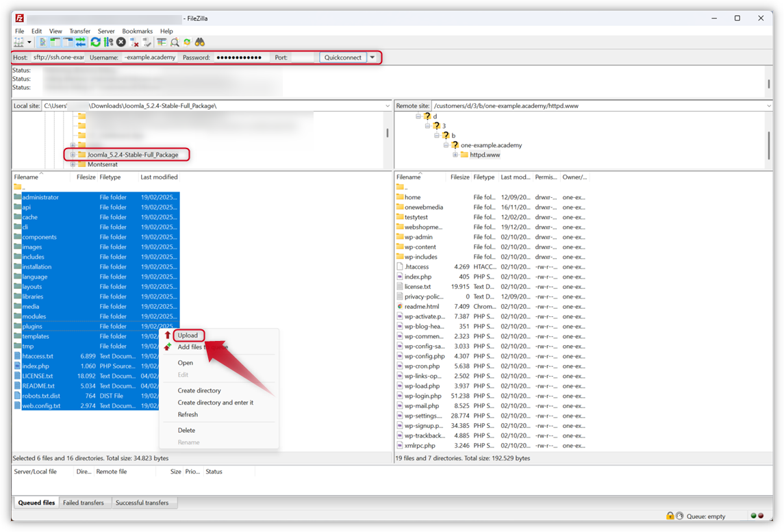
Task: Open the directory listing filters
Action: tap(161, 42)
